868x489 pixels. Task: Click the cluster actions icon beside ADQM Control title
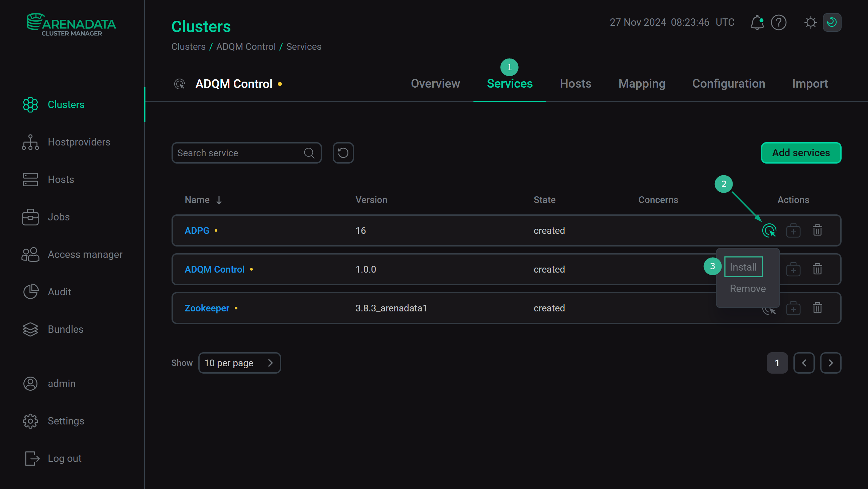180,84
